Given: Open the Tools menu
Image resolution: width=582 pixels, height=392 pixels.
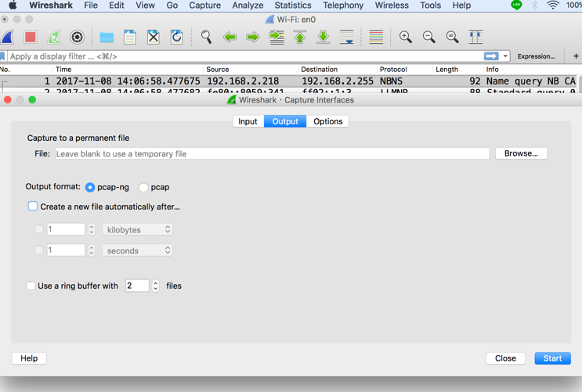Looking at the screenshot, I should [431, 5].
